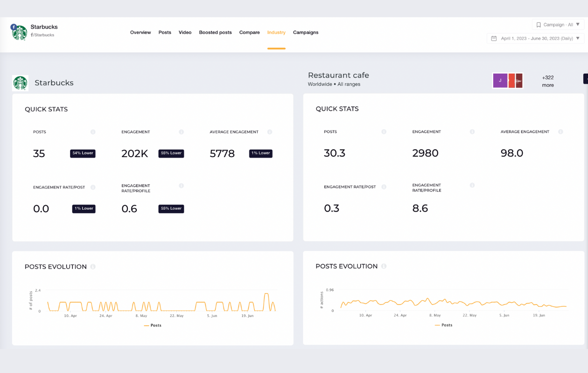
Task: Click Restaurant cafe Average Engagement info icon
Action: tap(560, 132)
